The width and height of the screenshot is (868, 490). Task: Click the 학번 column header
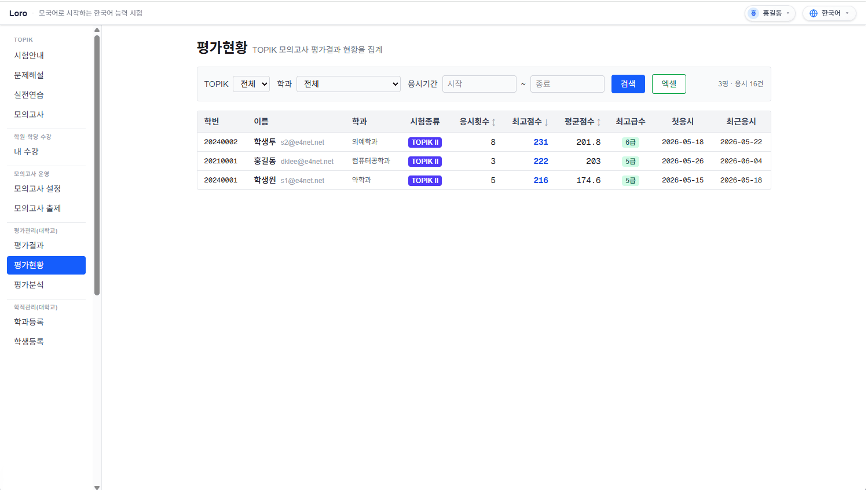[x=211, y=122]
